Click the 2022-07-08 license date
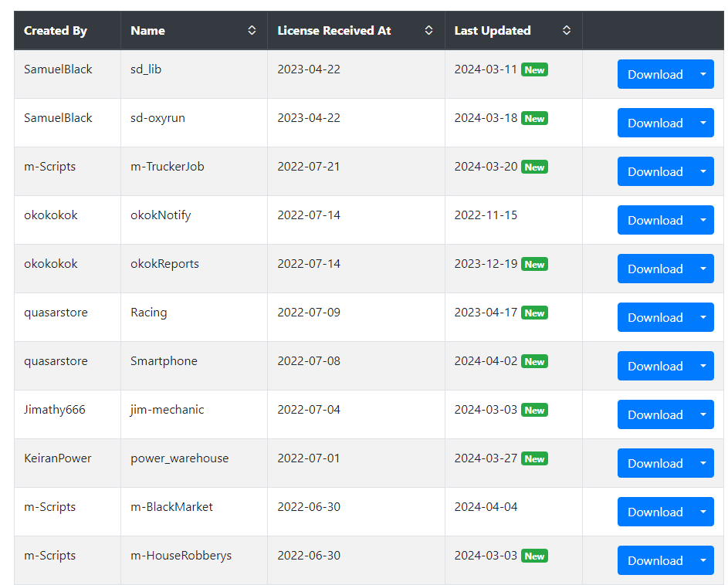Viewport: 728px width, 585px height. pos(309,360)
